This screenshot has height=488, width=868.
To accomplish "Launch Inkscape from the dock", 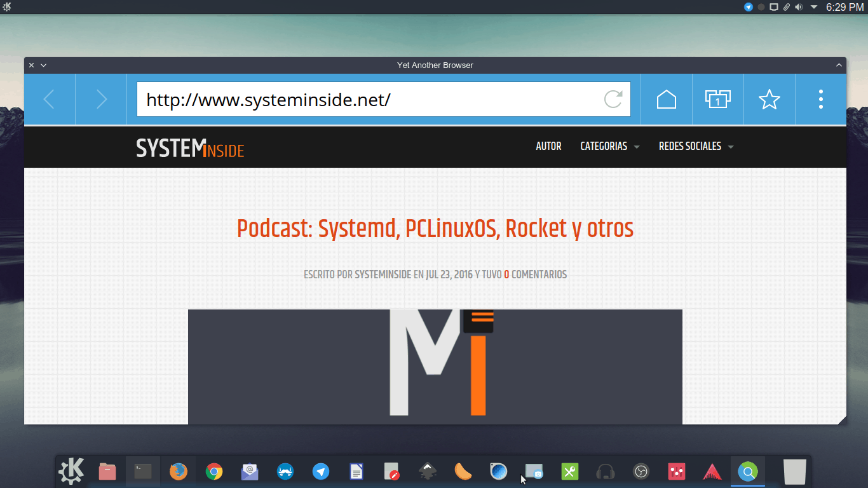I will (427, 471).
